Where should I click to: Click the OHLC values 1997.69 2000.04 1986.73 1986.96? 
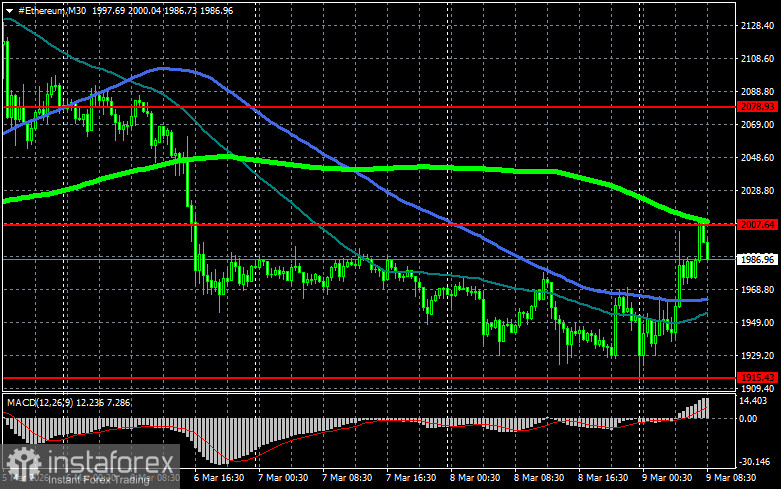[x=162, y=10]
